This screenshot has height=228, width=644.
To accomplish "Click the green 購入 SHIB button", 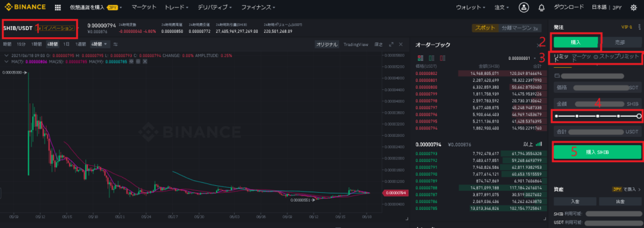I will click(x=597, y=152).
